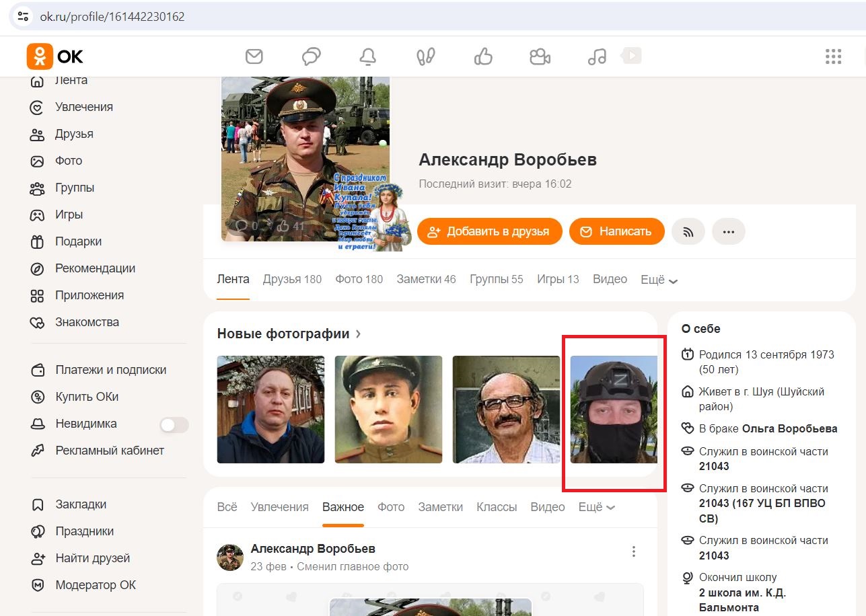
Task: Open the photo of man with glasses
Action: (506, 410)
